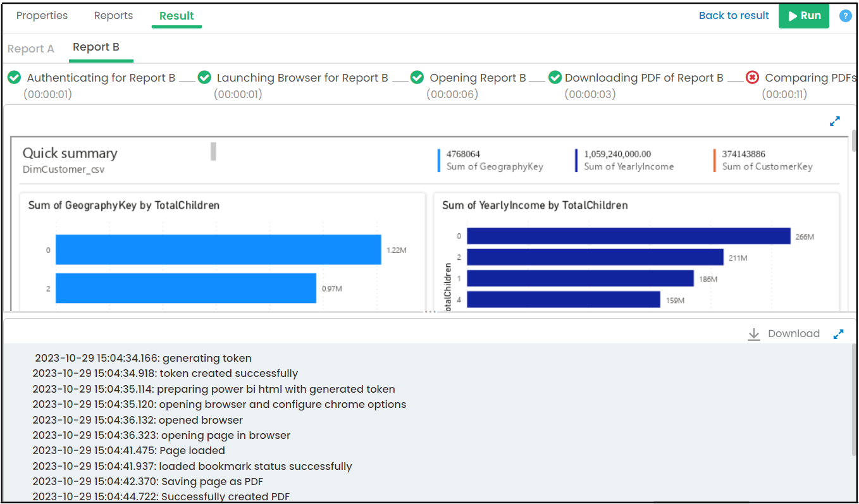Viewport: 859px width, 504px height.
Task: Click the 'Sum of YearlyIncome by TotalChildren' chart title
Action: point(535,206)
